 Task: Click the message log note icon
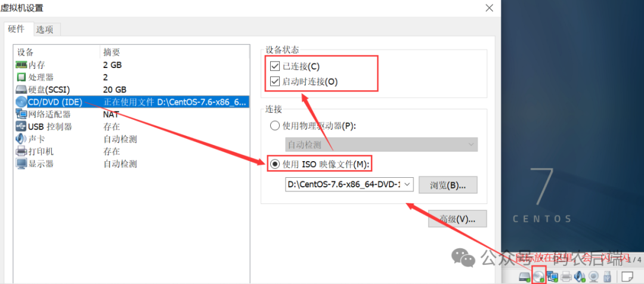tap(627, 276)
